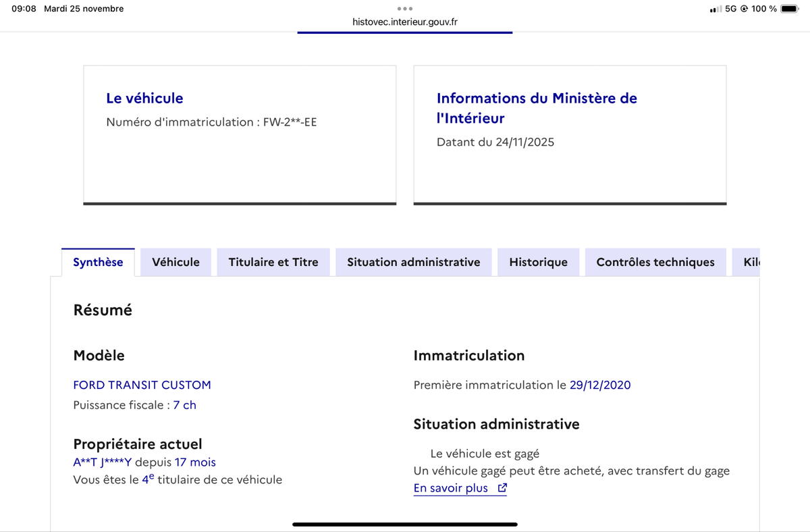Click the Immatriculation heading in the summary
Image resolution: width=810 pixels, height=532 pixels.
[469, 355]
